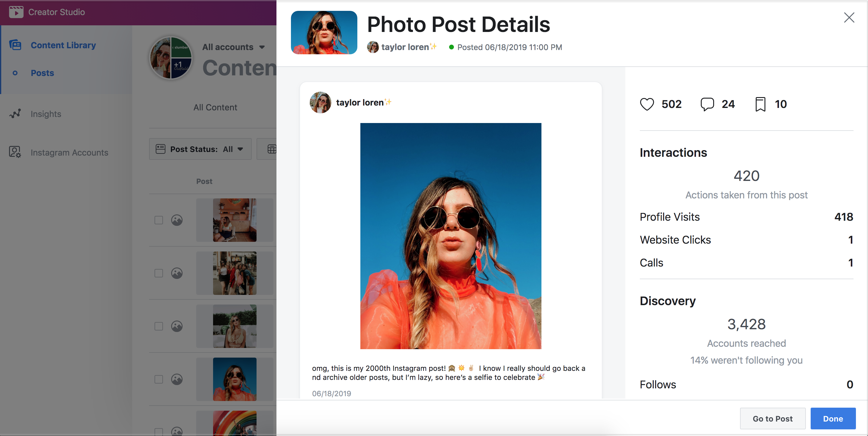This screenshot has width=868, height=436.
Task: Click the 3,428 accounts reached value
Action: coord(746,324)
